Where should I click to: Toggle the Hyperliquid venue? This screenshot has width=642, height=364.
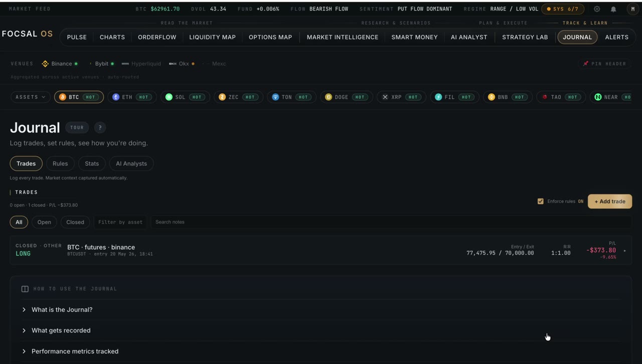(x=141, y=64)
